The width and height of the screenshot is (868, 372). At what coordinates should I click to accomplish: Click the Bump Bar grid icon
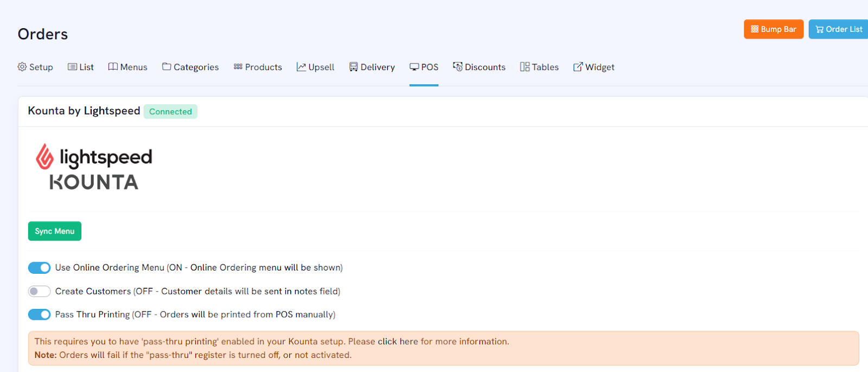tap(755, 29)
